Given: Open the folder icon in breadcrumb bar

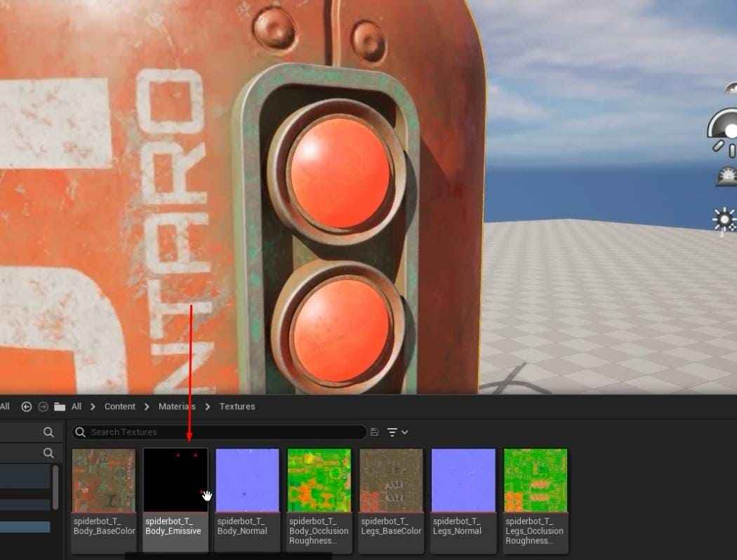Looking at the screenshot, I should tap(60, 407).
